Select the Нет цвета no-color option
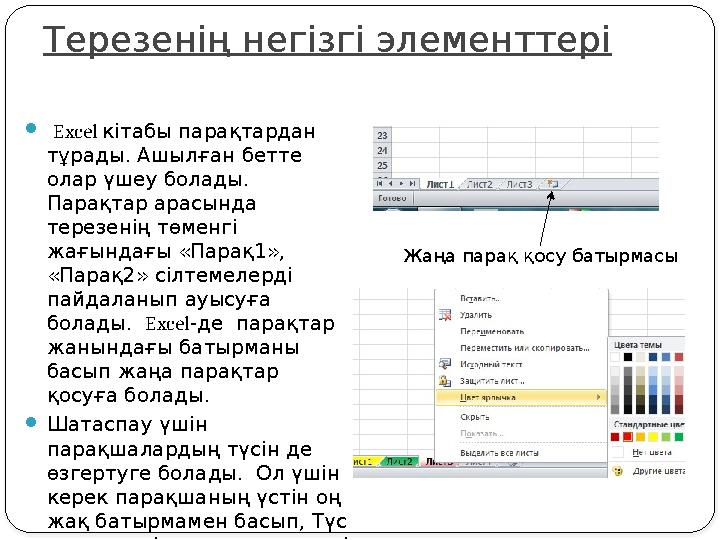Viewport: 720px width, 540px height. pyautogui.click(x=652, y=452)
